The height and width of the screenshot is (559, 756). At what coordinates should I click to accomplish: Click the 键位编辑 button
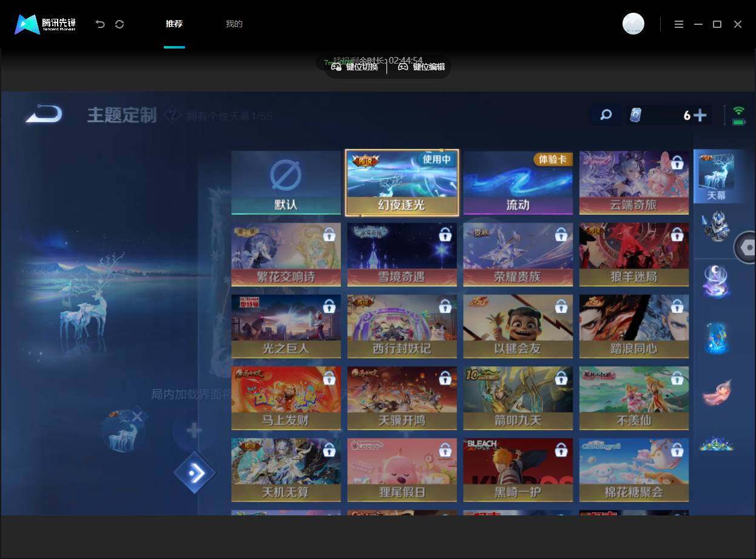click(422, 67)
